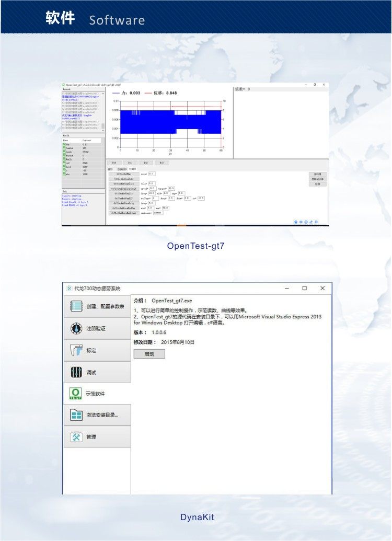Close the 代龙700动态疲劳系统 window
Viewport: 392px width, 541px height.
[x=322, y=288]
